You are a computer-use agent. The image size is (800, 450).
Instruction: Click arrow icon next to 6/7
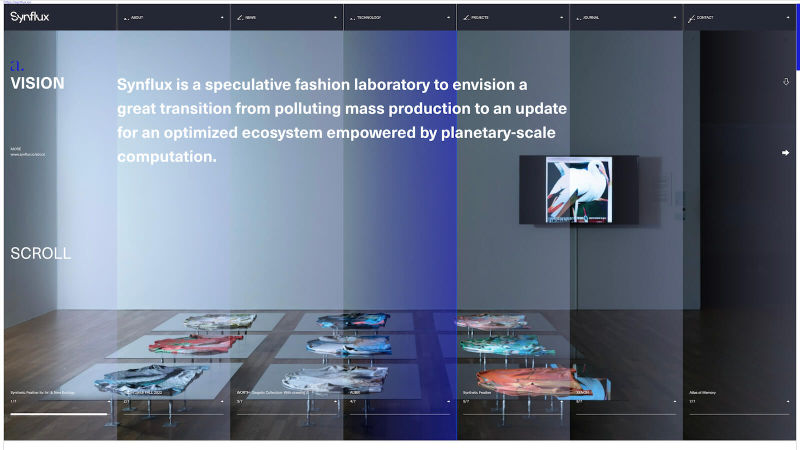coord(675,402)
